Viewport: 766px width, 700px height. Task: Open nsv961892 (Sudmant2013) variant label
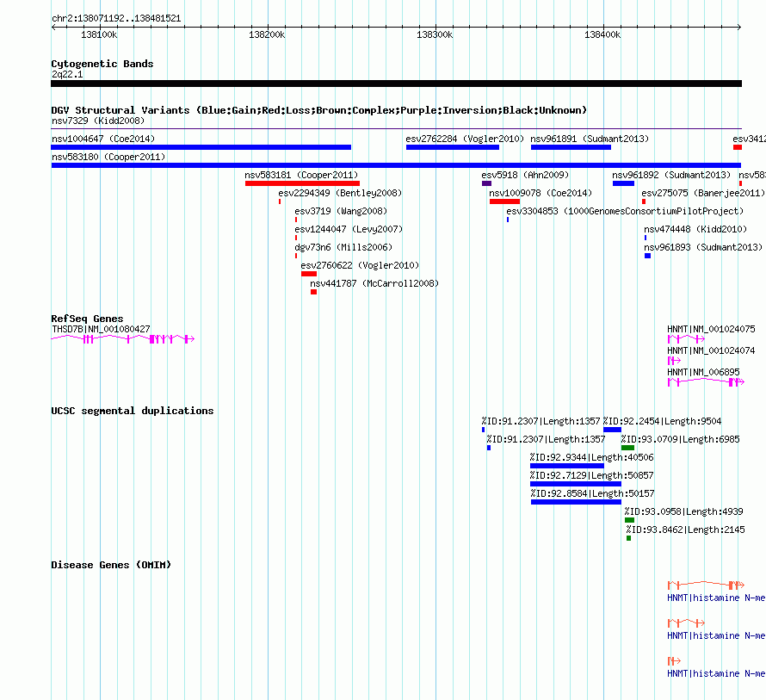pyautogui.click(x=671, y=175)
